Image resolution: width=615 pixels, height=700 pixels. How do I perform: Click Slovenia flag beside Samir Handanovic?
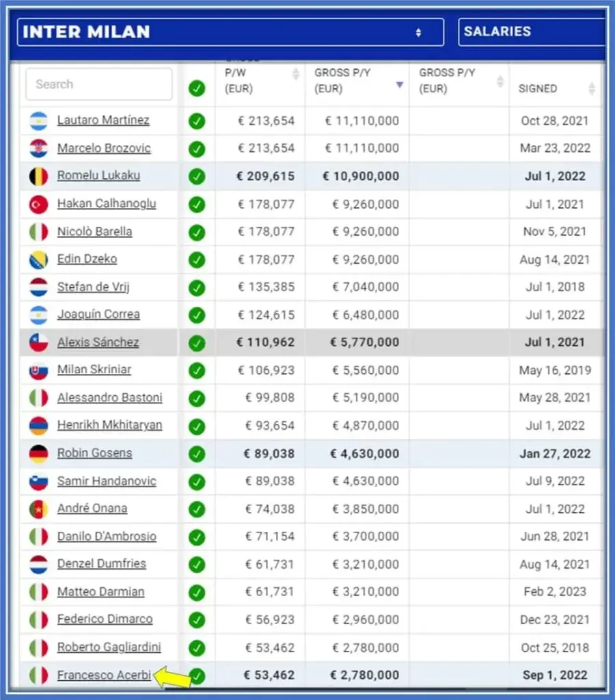coord(38,482)
